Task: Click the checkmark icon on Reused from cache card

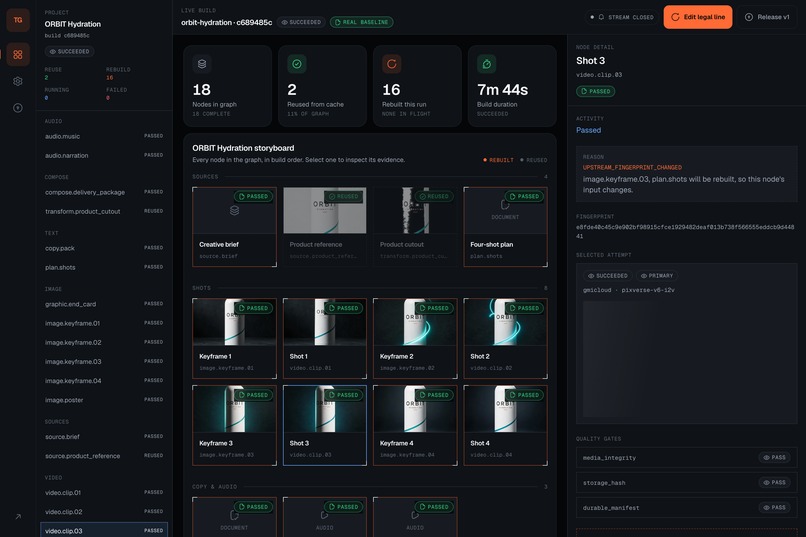Action: 297,64
